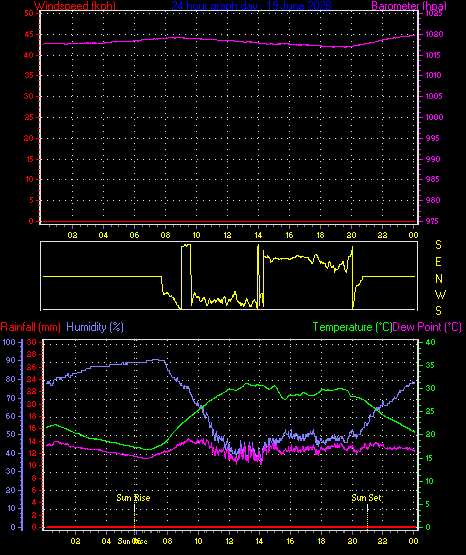Click the 24 value on rainfall axis
The height and width of the screenshot is (555, 466).
[x=32, y=379]
